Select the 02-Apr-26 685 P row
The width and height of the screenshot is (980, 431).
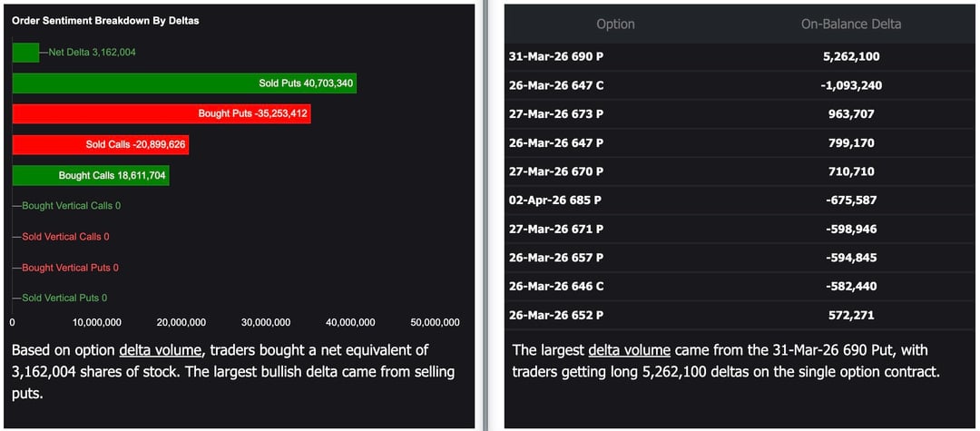coord(740,200)
